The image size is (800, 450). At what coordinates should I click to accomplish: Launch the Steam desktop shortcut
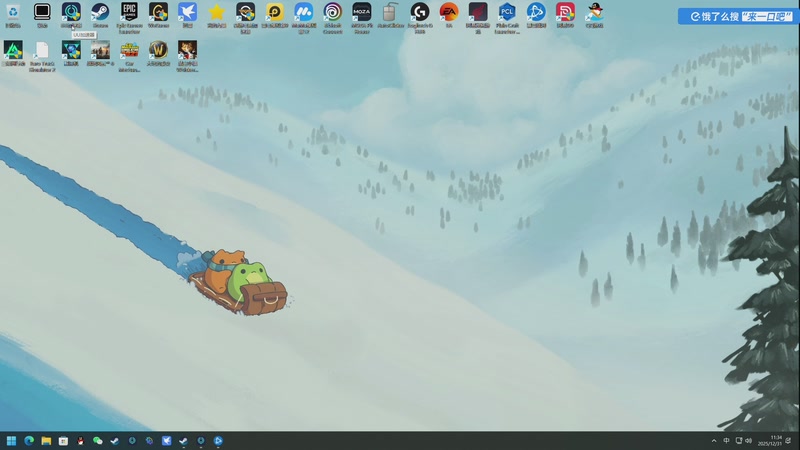pyautogui.click(x=100, y=15)
